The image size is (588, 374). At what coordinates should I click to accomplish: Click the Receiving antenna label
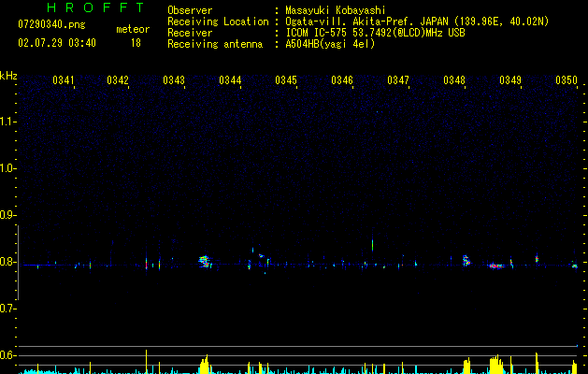point(215,44)
